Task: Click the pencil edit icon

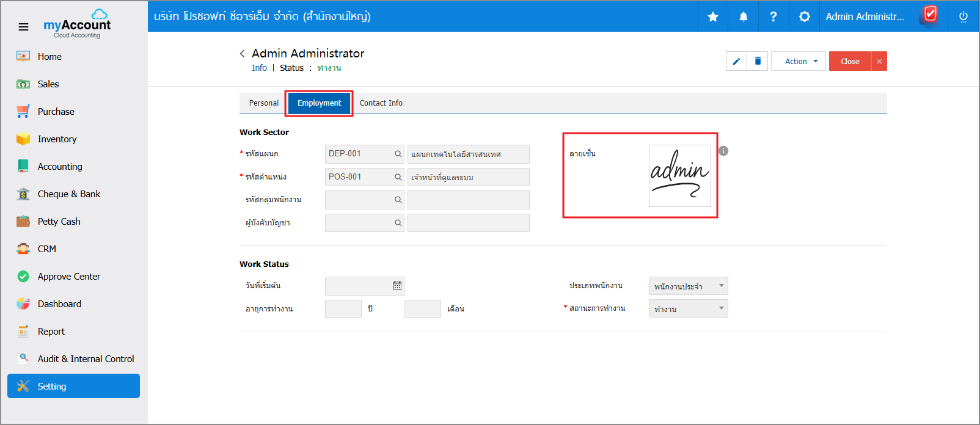Action: pos(736,61)
